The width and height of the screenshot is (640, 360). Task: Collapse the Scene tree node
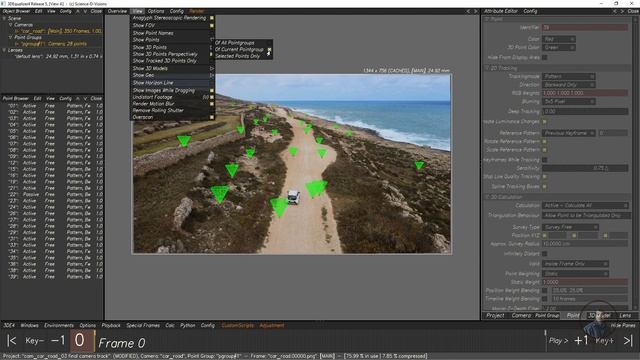(x=4, y=18)
